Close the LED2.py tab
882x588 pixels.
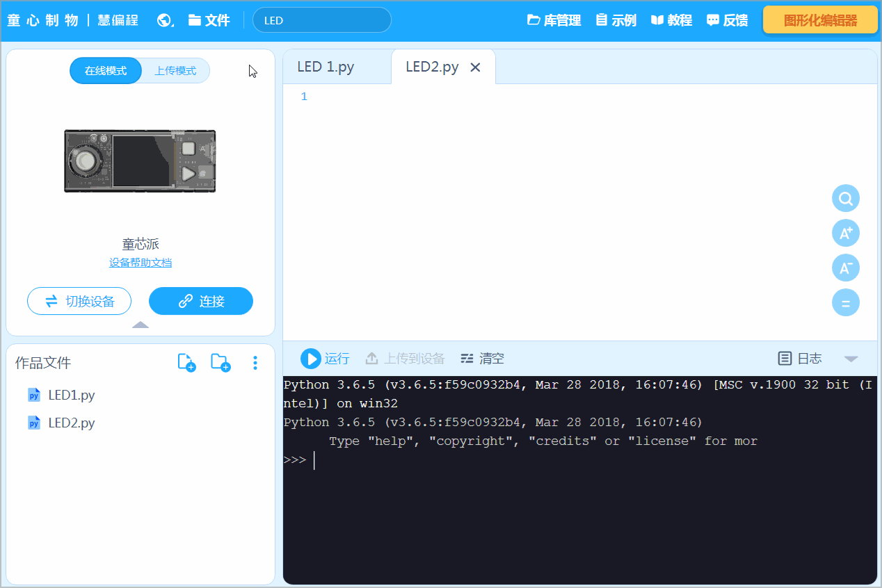tap(475, 67)
